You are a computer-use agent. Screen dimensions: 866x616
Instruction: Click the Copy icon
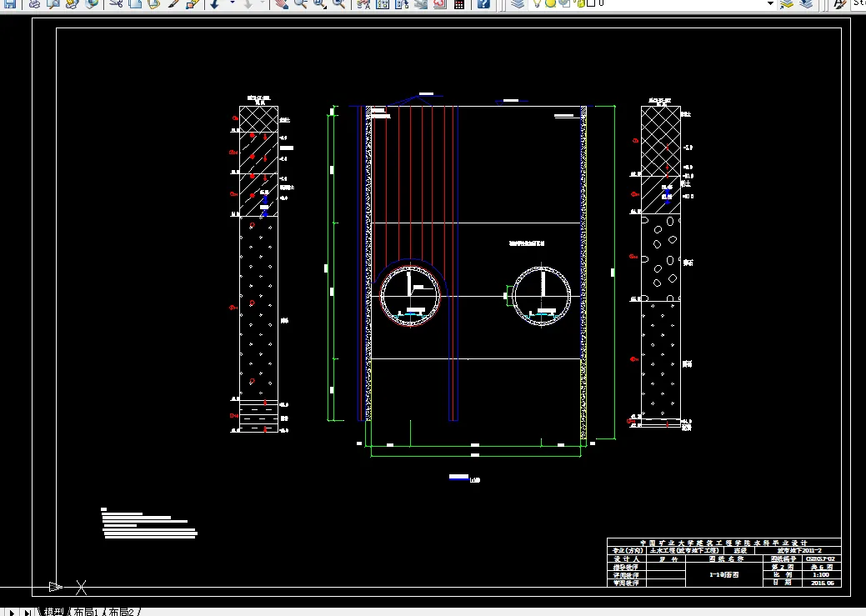(135, 4)
